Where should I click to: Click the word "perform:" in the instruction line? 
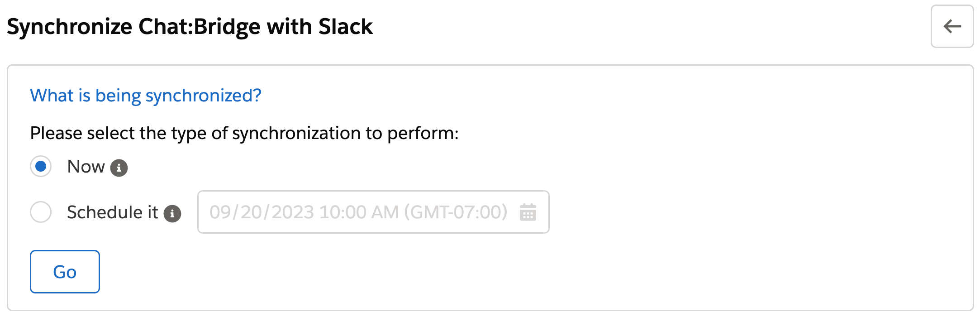pyautogui.click(x=423, y=134)
